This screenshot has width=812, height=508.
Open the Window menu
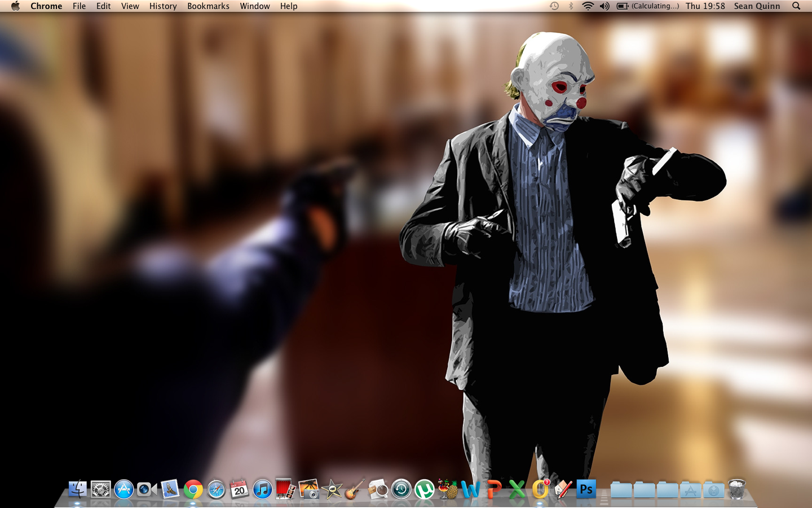click(x=255, y=6)
